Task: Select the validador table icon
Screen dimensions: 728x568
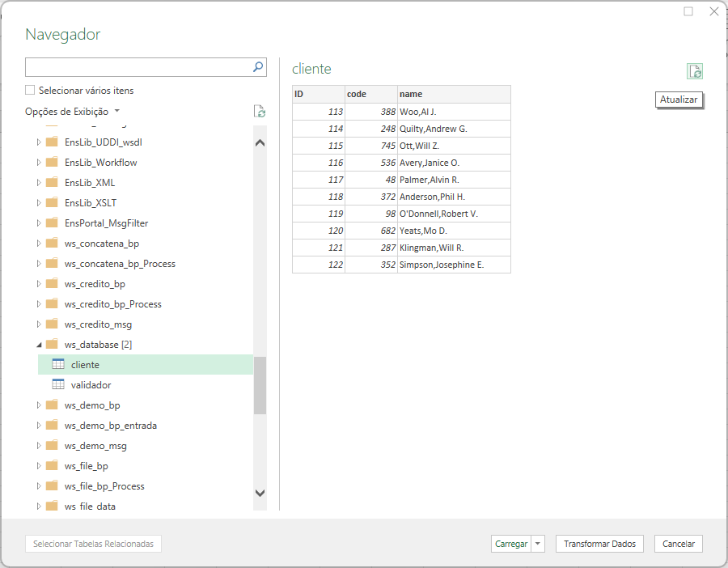Action: tap(58, 384)
